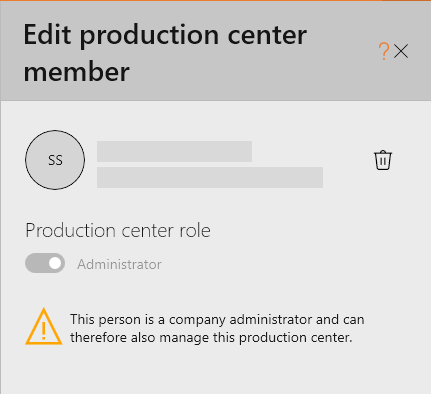Click the Production center role heading

[x=118, y=230]
